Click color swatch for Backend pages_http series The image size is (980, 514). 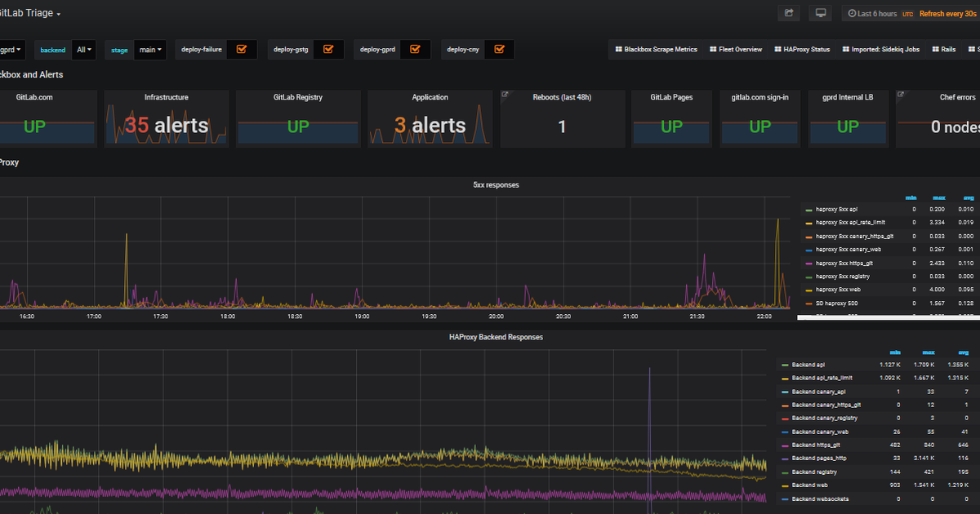[785, 459]
